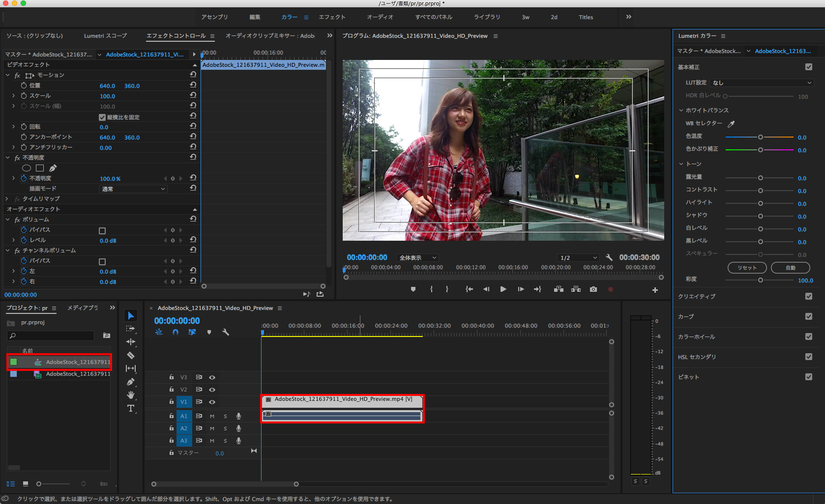Open the Lumetri スコープ panel tab
825x504 pixels.
pos(105,36)
